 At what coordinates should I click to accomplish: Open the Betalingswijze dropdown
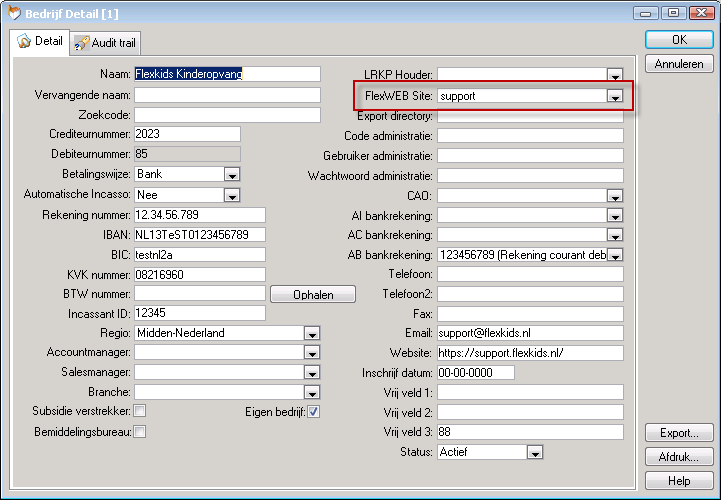coord(232,174)
